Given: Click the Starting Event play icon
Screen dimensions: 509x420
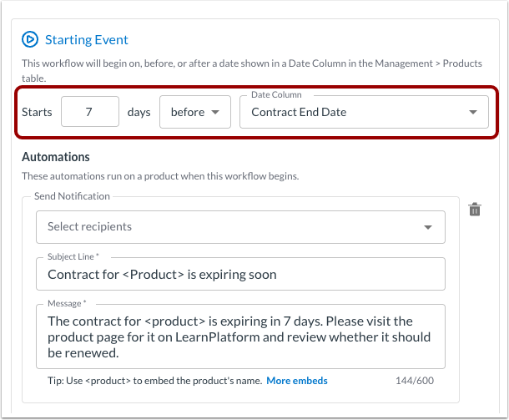Looking at the screenshot, I should [30, 39].
